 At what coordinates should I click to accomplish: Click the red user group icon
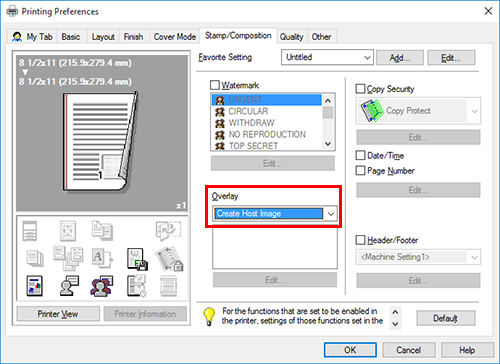102,286
